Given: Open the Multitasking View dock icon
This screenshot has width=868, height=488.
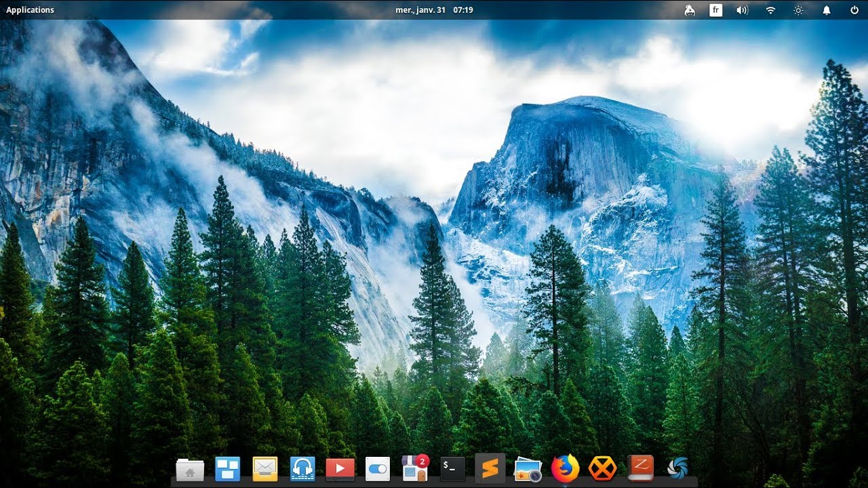Looking at the screenshot, I should pyautogui.click(x=227, y=468).
